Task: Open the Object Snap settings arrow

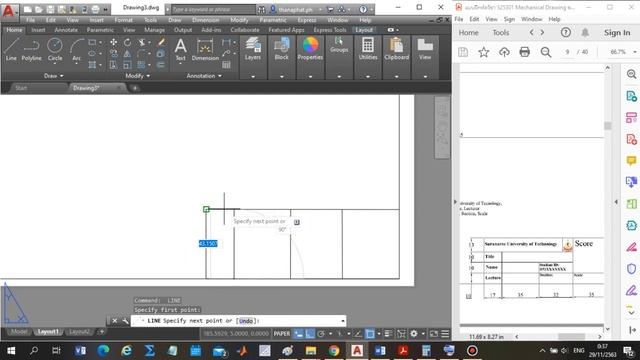Action: (379, 334)
